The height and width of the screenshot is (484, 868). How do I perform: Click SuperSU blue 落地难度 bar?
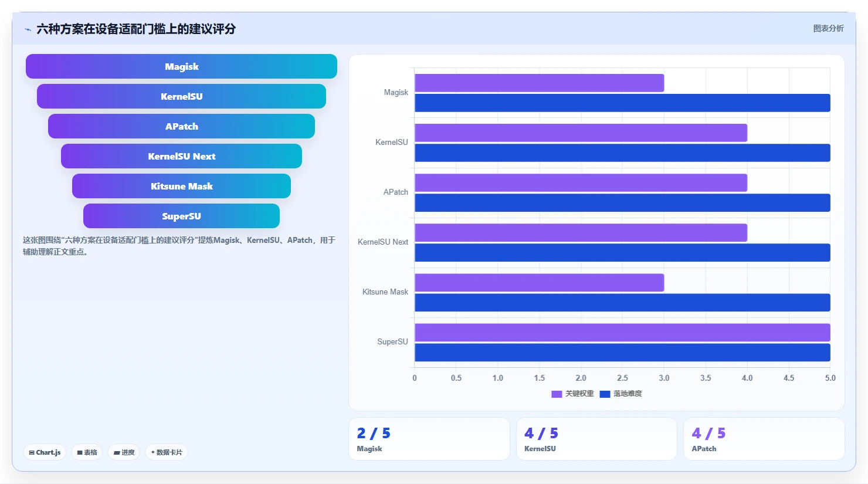(x=622, y=352)
